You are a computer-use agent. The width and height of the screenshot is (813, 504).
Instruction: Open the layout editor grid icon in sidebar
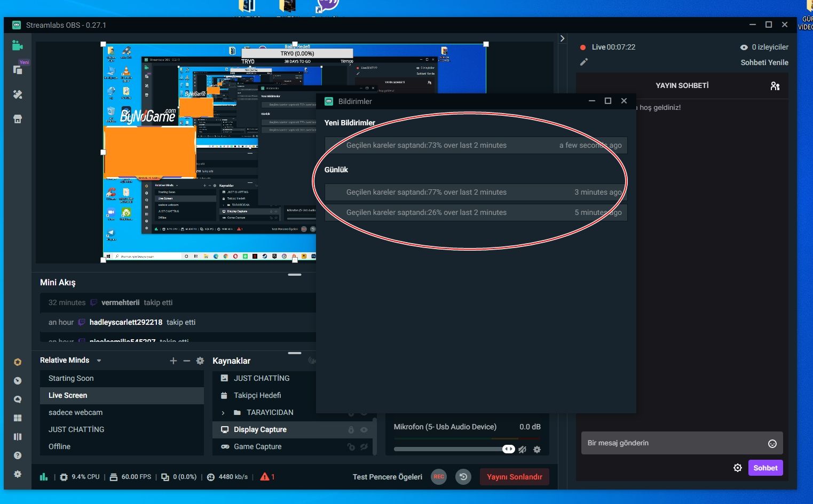[18, 418]
